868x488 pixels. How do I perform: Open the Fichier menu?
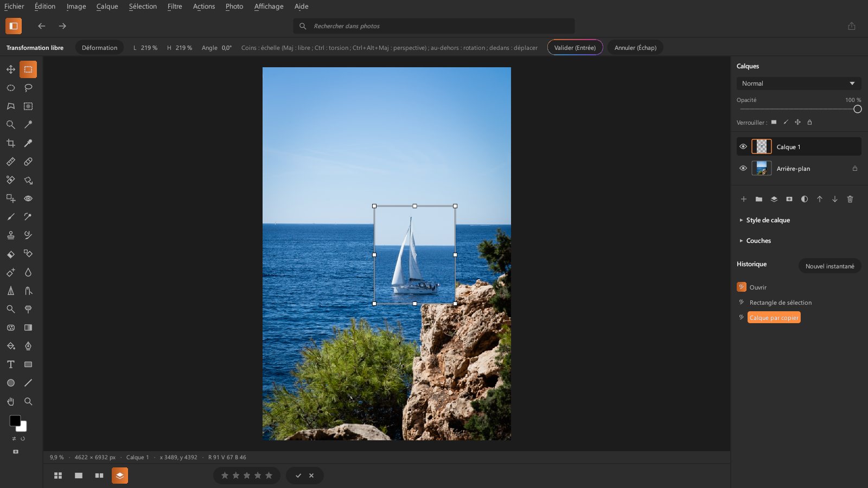point(14,7)
